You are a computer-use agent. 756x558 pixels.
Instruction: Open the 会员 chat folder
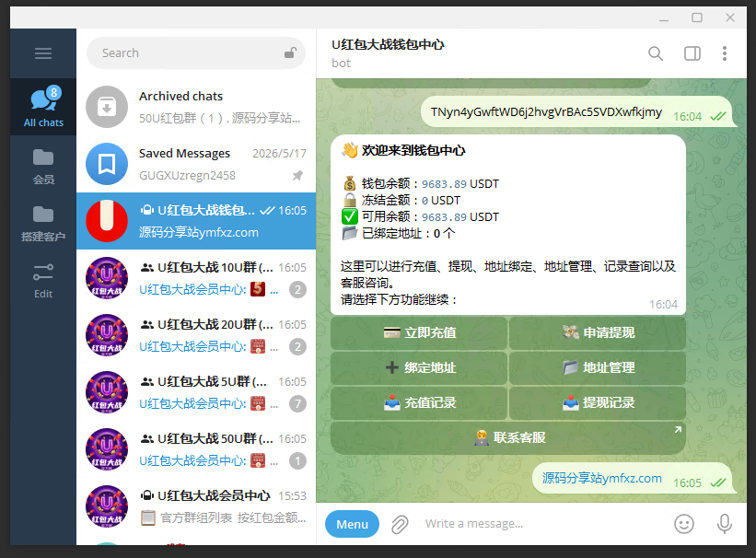coord(43,167)
